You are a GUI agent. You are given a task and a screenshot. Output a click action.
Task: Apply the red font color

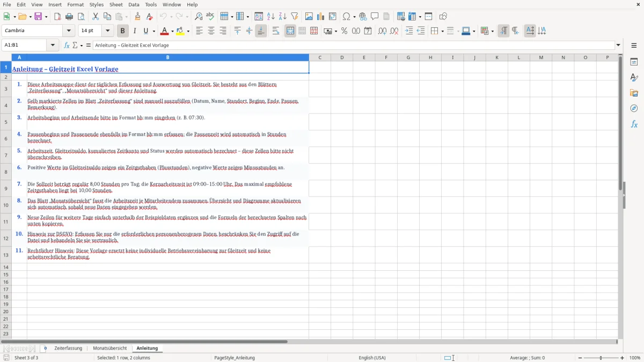coord(165,31)
